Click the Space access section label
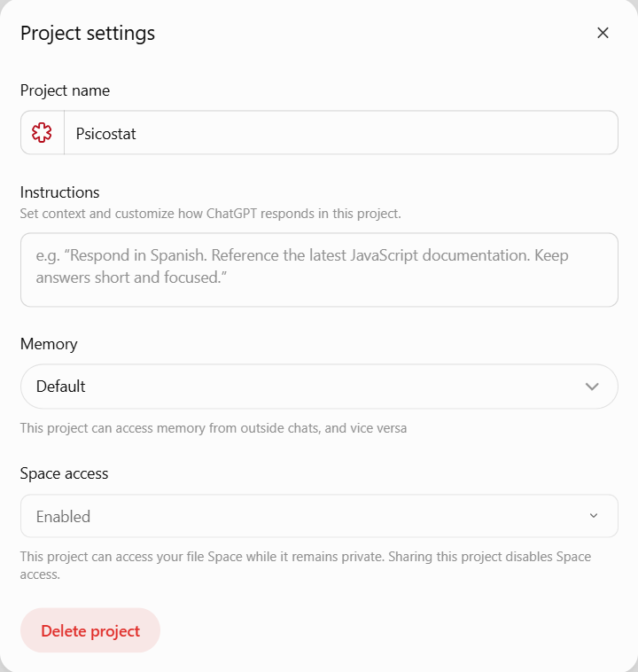 (65, 473)
